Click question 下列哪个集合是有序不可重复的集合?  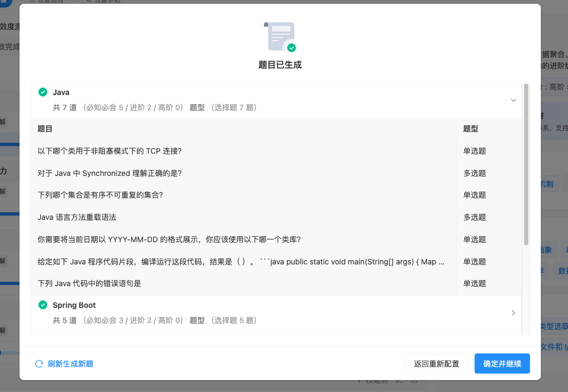(100, 195)
